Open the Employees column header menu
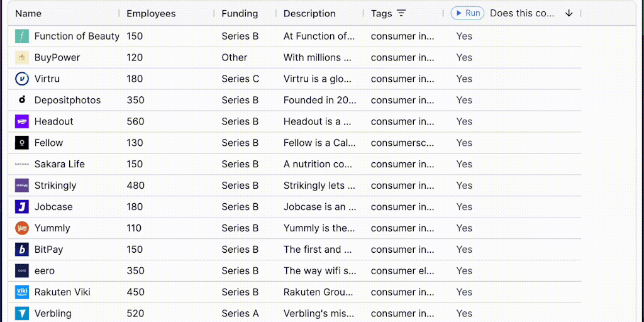This screenshot has height=322, width=644. pyautogui.click(x=151, y=13)
